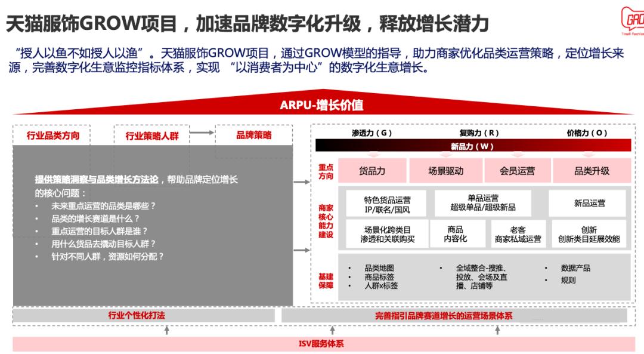Click the 复购力 (R) label
Image resolution: width=644 pixels, height=354 pixels.
click(479, 133)
